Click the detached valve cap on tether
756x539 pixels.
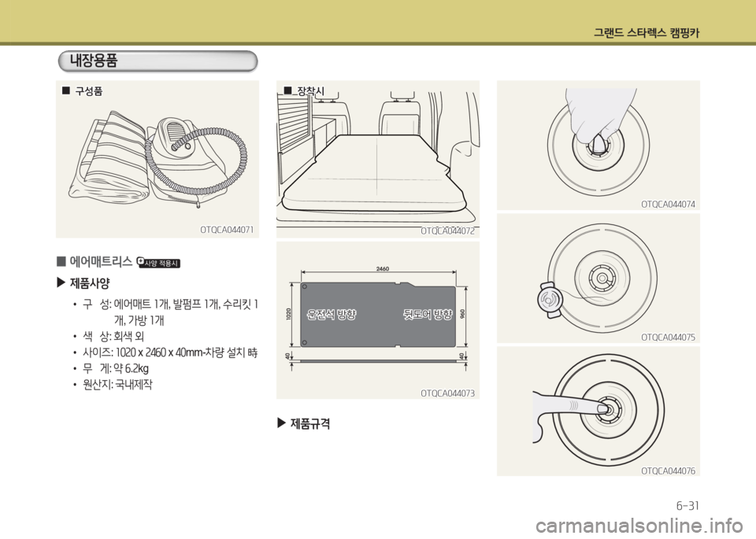[547, 297]
